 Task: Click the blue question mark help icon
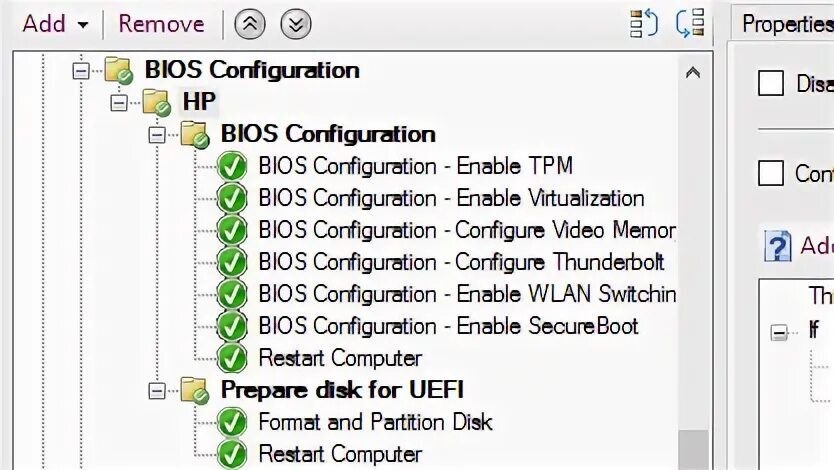[777, 245]
